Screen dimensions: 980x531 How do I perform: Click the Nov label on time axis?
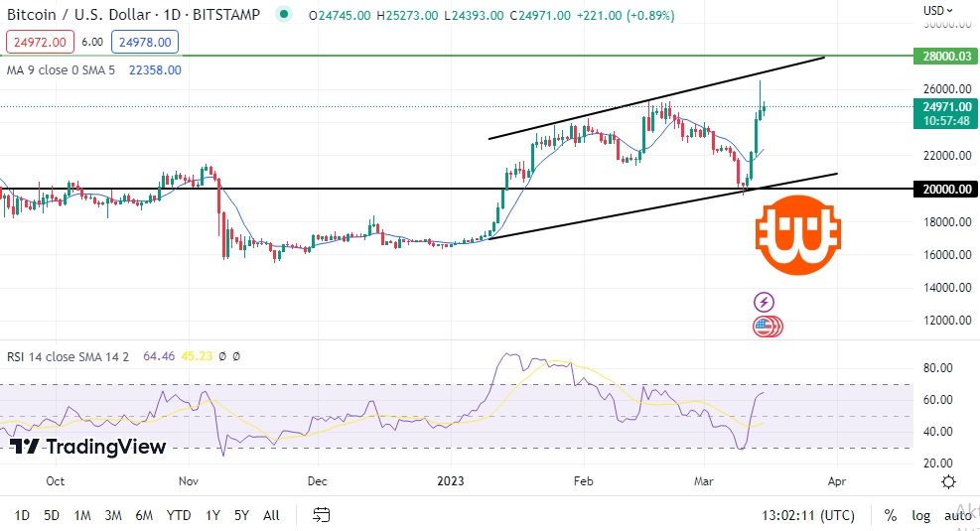pyautogui.click(x=188, y=481)
